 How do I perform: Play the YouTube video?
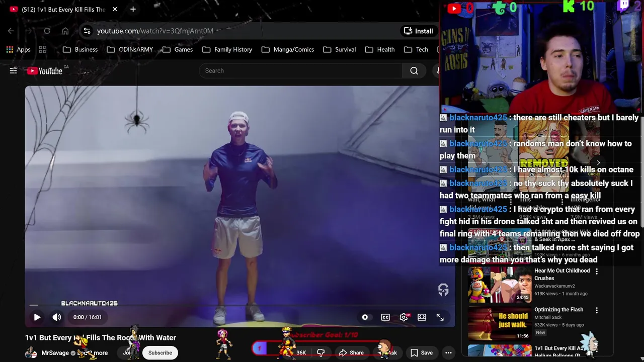tap(37, 317)
